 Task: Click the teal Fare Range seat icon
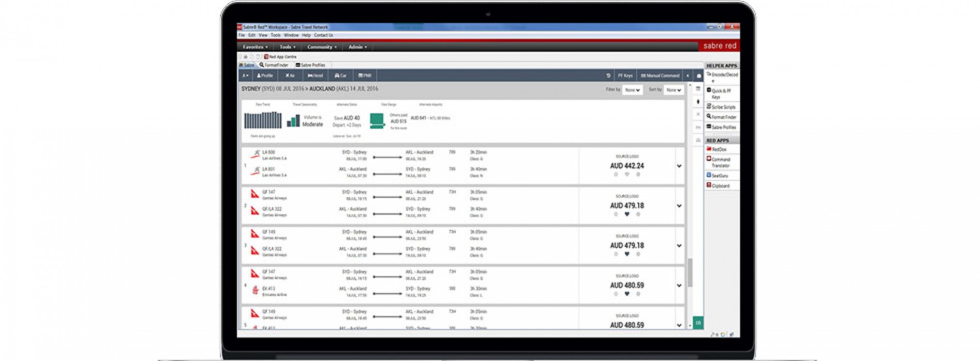pos(377,121)
